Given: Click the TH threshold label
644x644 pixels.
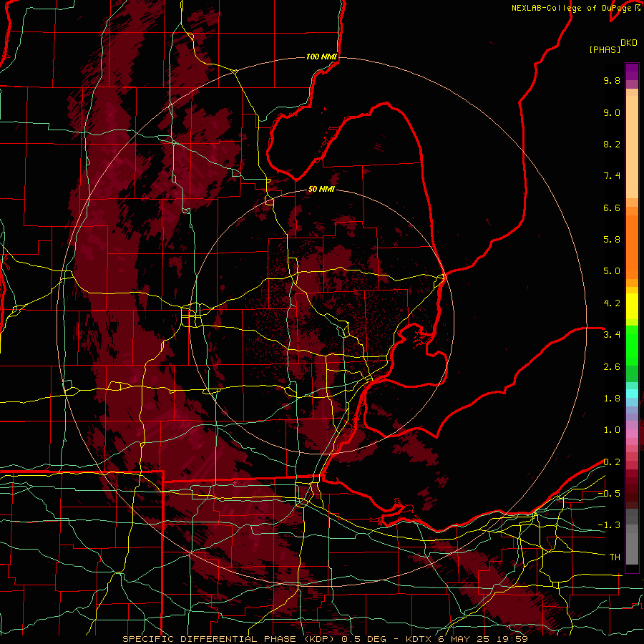Looking at the screenshot, I should pos(615,557).
